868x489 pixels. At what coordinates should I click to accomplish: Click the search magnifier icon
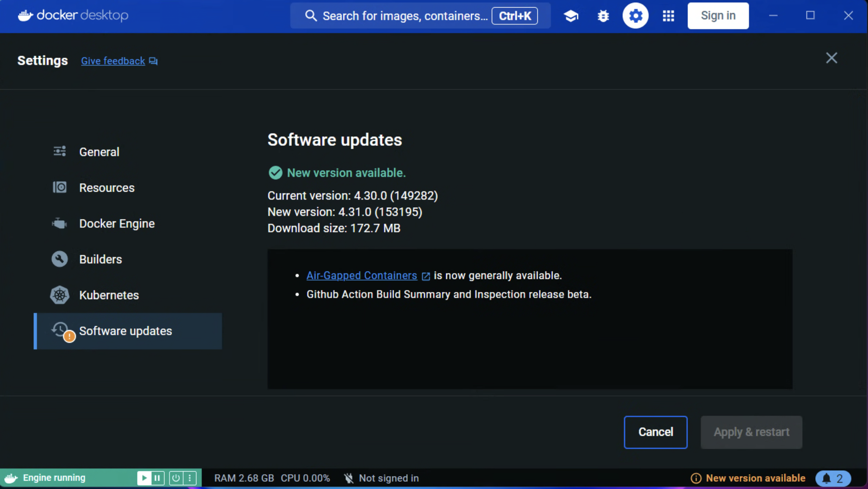coord(311,16)
